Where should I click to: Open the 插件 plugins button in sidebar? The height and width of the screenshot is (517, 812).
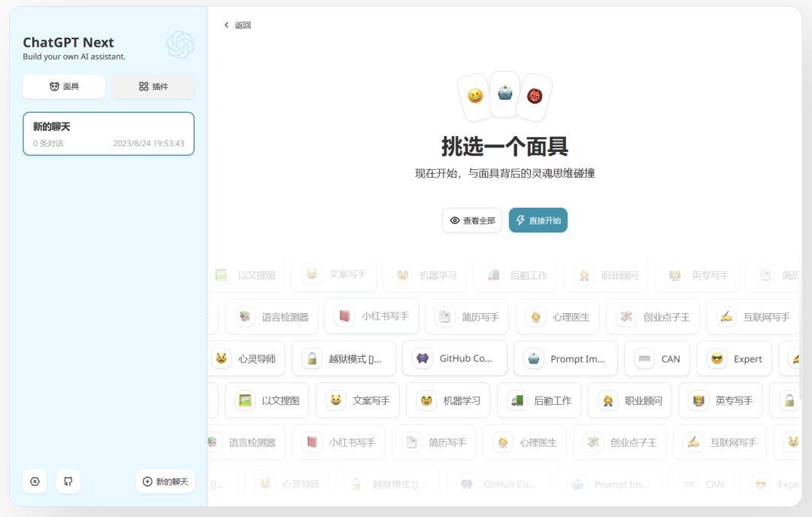(x=153, y=87)
